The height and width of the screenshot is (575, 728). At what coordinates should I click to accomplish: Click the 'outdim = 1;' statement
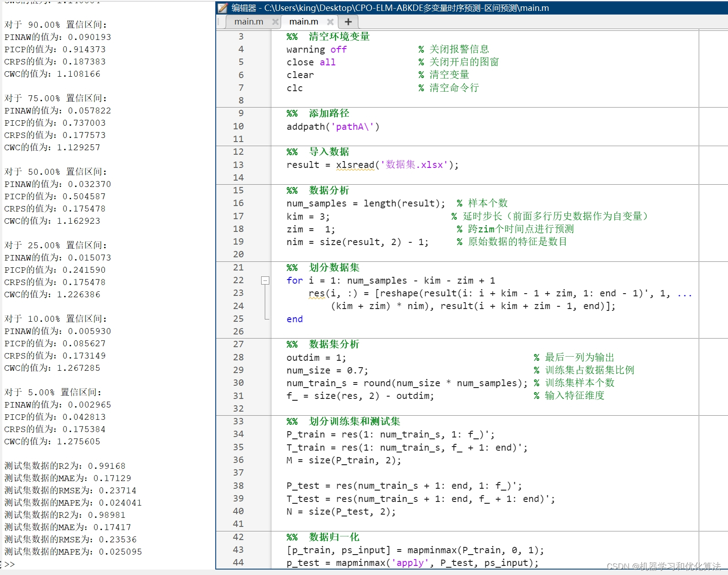[317, 358]
